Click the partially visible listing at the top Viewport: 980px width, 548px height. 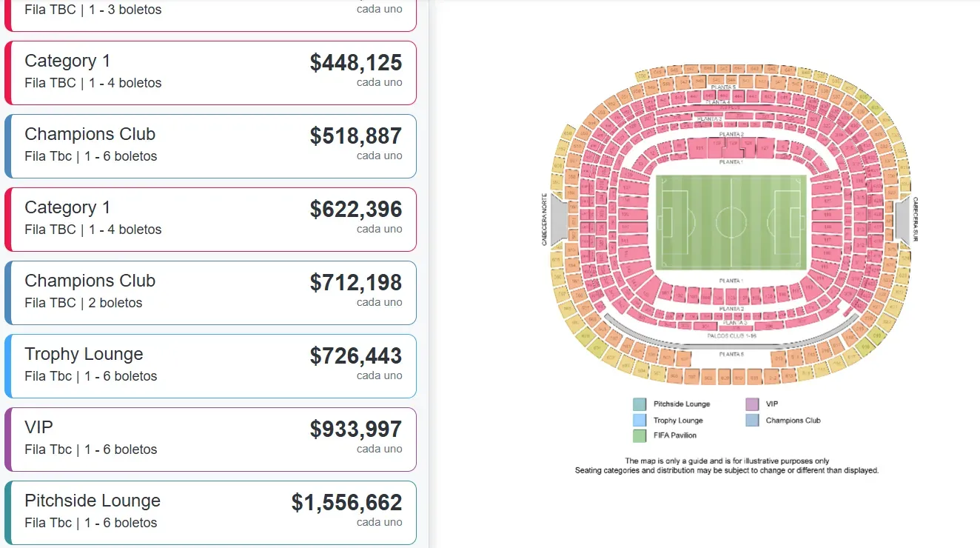(211, 11)
